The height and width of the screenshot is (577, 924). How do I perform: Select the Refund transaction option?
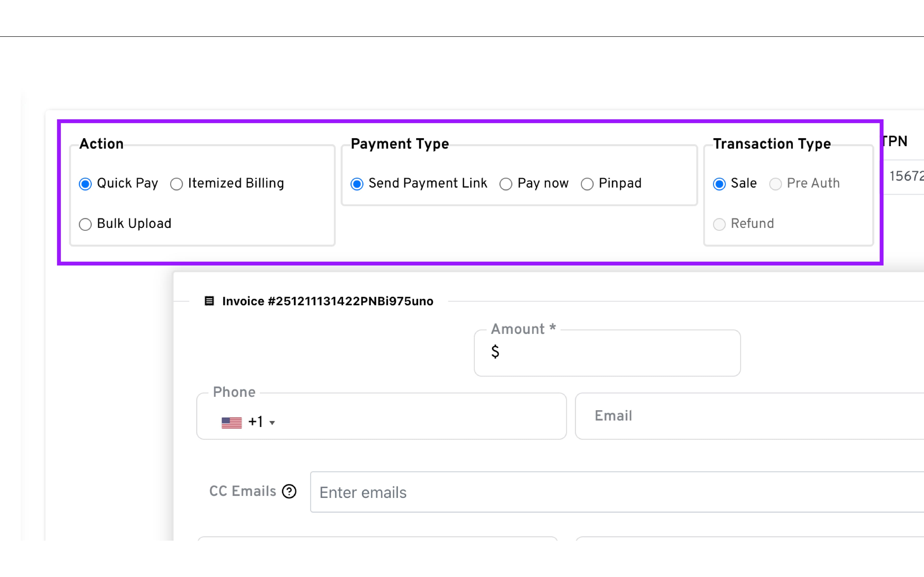[719, 224]
